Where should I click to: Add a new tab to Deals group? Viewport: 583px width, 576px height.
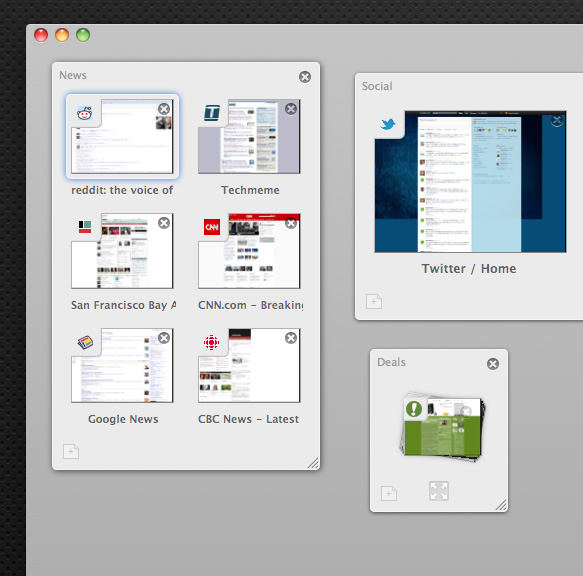pyautogui.click(x=389, y=493)
